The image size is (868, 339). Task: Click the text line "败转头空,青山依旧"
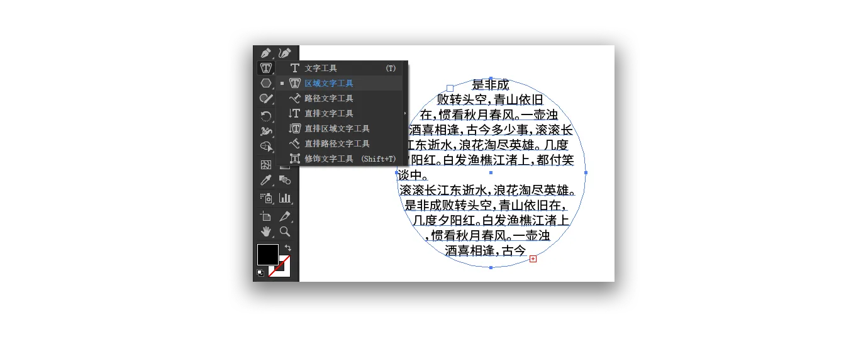point(490,99)
